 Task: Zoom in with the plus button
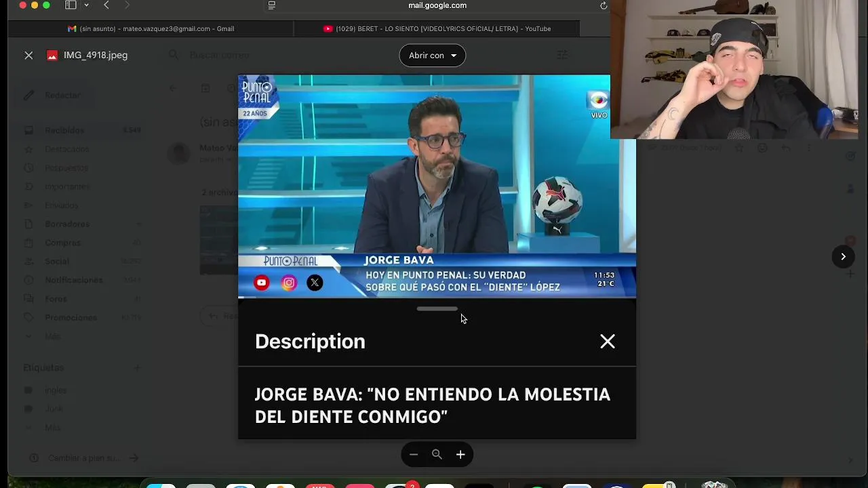coord(460,455)
